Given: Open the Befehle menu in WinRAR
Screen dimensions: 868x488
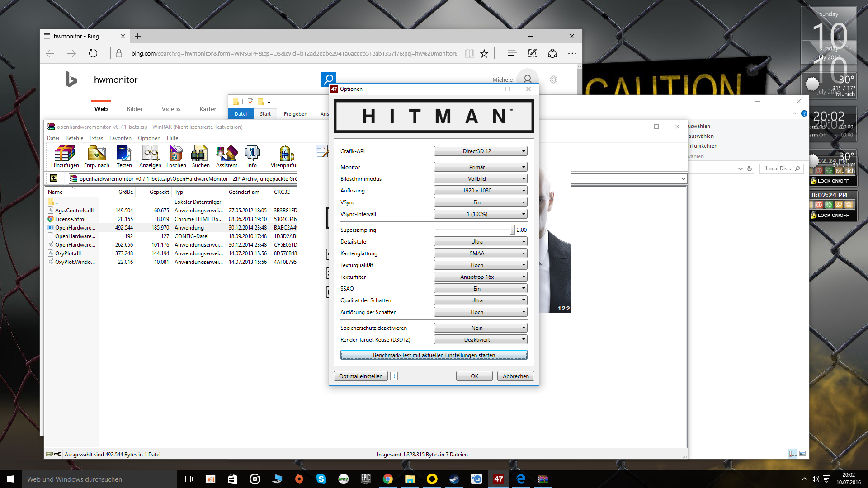Looking at the screenshot, I should click(x=74, y=138).
